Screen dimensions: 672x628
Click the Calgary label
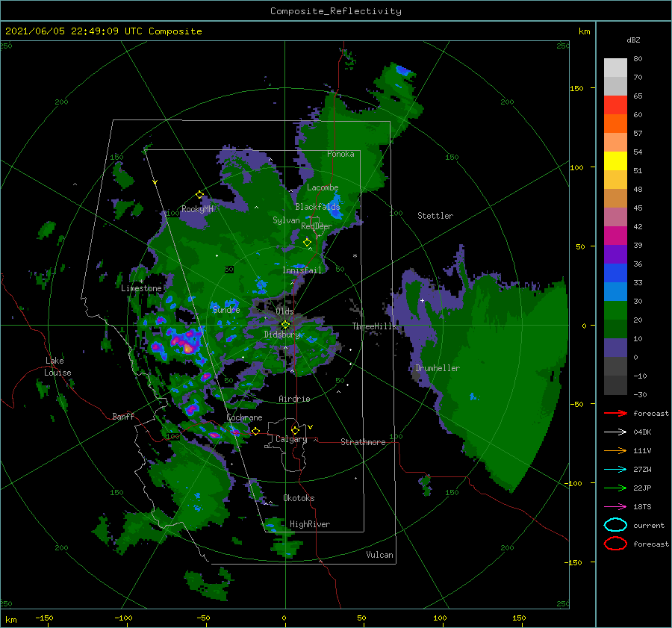[291, 439]
